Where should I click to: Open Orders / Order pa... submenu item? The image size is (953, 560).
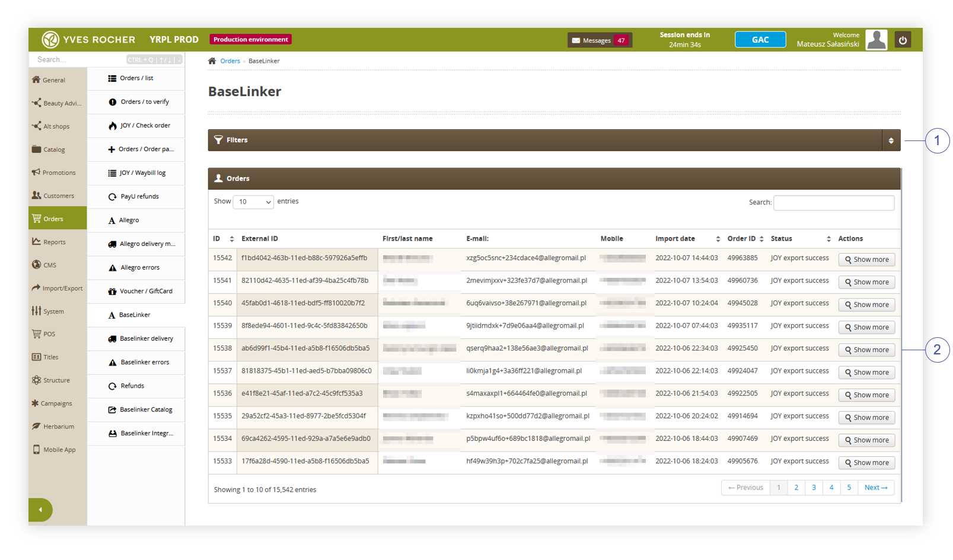pos(136,149)
